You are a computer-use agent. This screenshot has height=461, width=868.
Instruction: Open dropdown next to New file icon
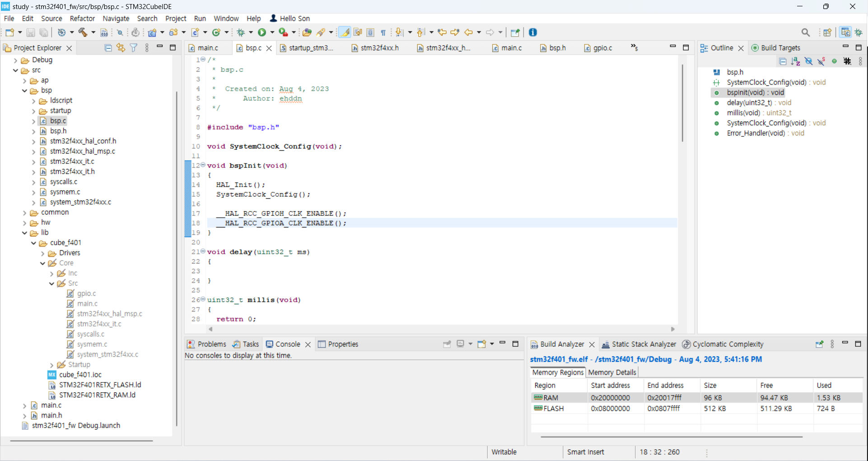20,33
